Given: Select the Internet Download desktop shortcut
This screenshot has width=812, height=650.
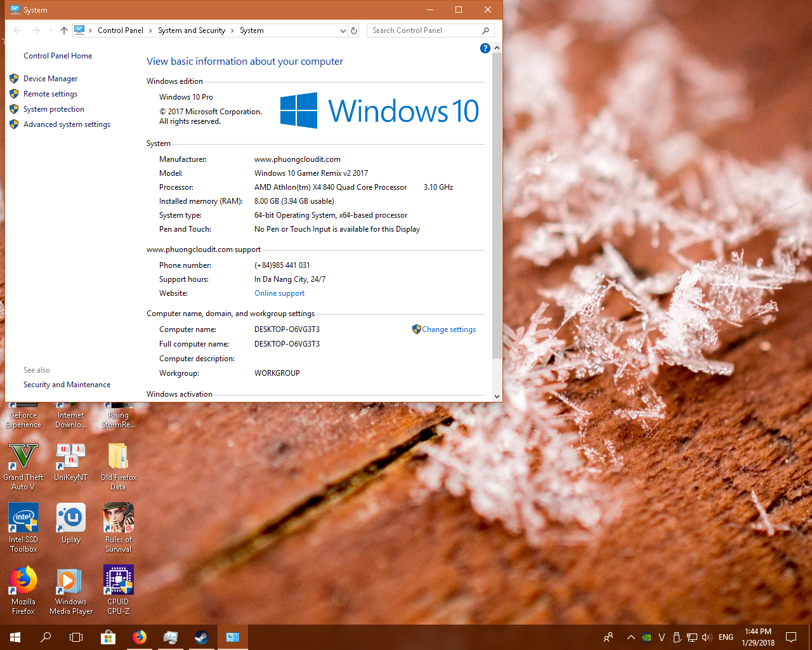Looking at the screenshot, I should point(71,416).
